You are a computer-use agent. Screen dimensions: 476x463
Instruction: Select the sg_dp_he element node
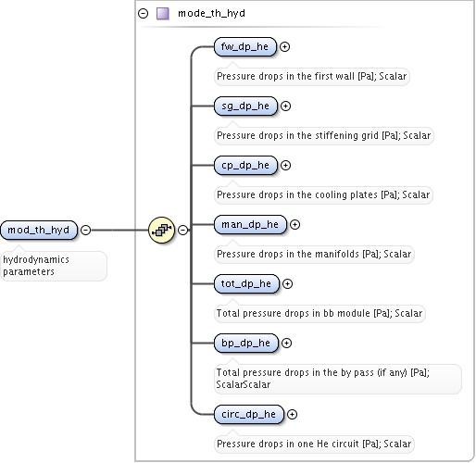[245, 106]
